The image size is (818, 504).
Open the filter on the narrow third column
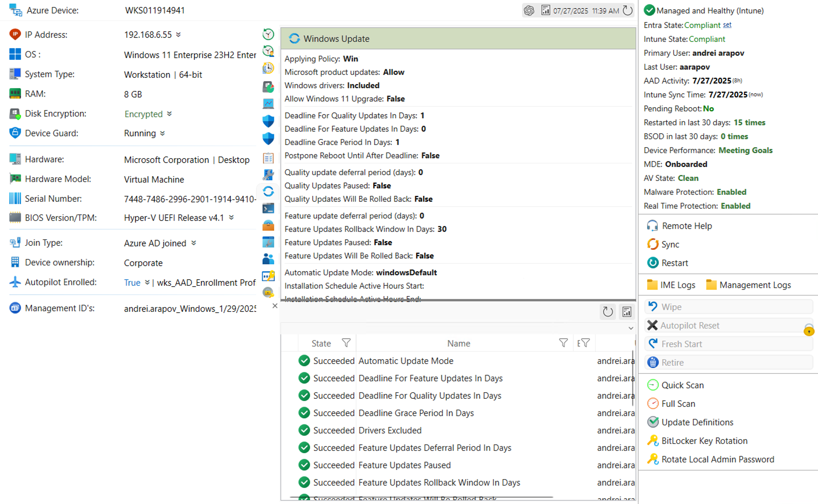point(585,343)
